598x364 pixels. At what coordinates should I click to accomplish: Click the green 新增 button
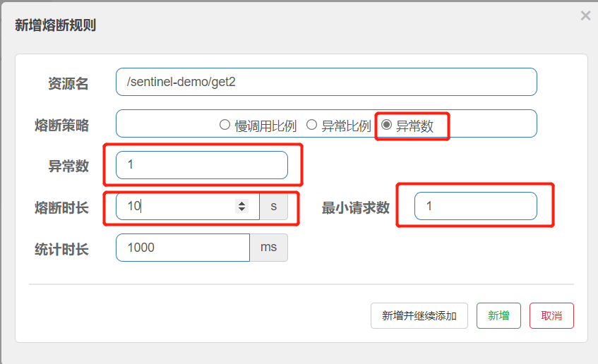[498, 315]
